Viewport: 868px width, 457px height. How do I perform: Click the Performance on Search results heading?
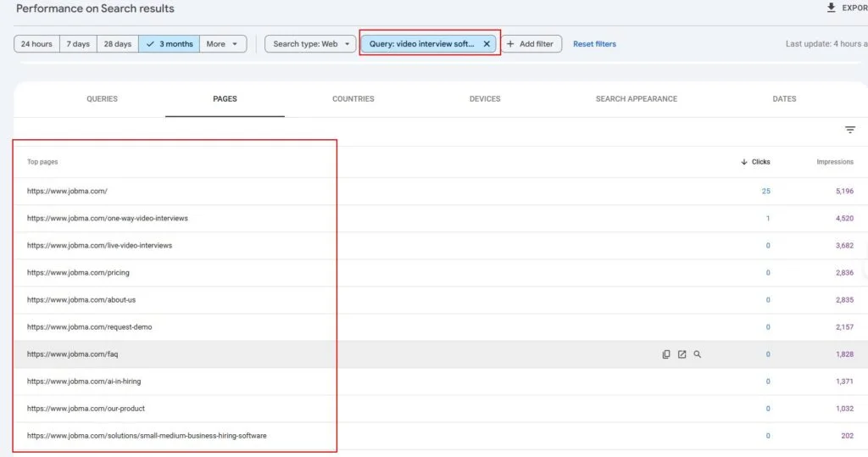[95, 8]
